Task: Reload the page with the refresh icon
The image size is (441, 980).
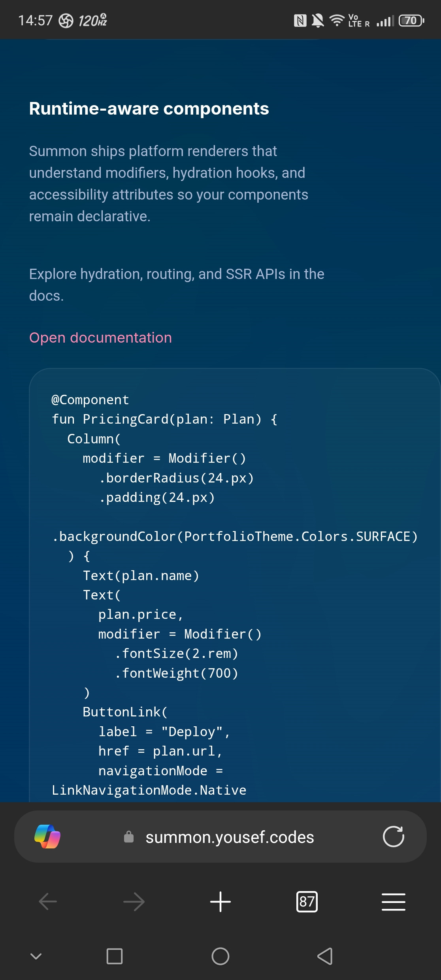Action: click(393, 837)
